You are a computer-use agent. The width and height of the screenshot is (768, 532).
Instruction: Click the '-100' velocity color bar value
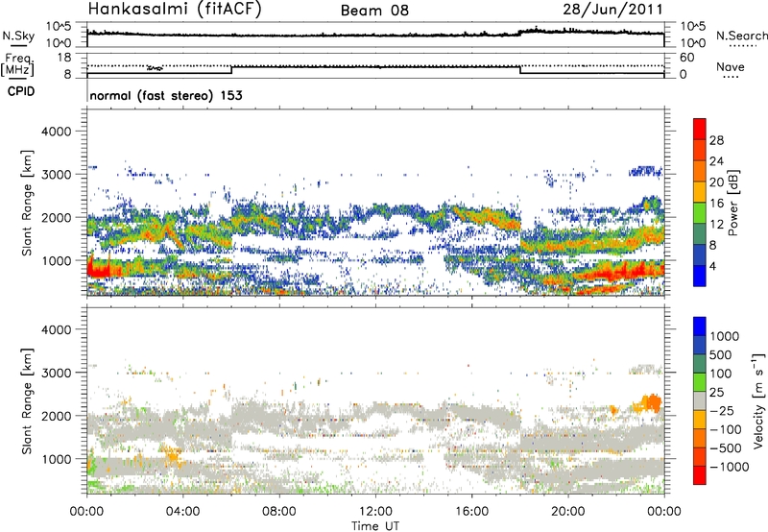(726, 429)
